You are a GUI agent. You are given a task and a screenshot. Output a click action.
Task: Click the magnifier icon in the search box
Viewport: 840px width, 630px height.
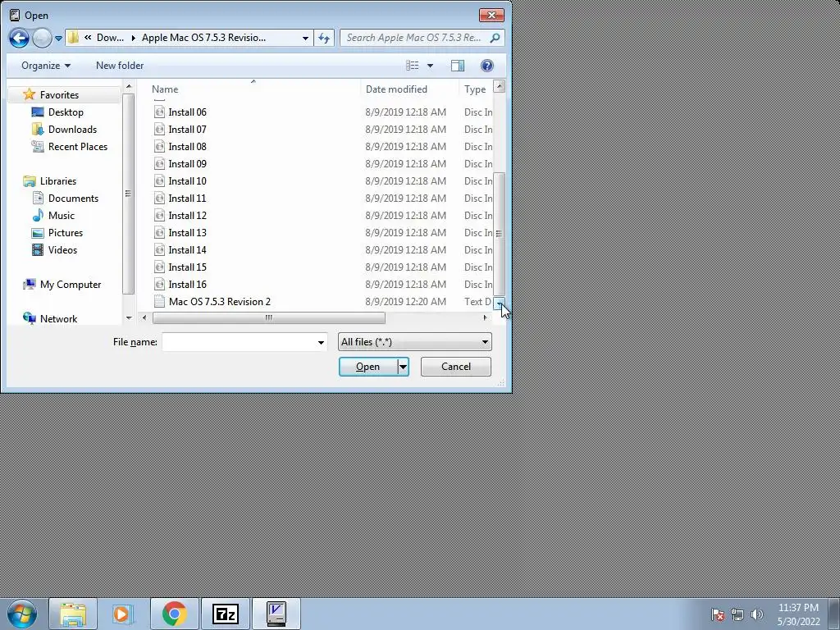click(x=495, y=38)
